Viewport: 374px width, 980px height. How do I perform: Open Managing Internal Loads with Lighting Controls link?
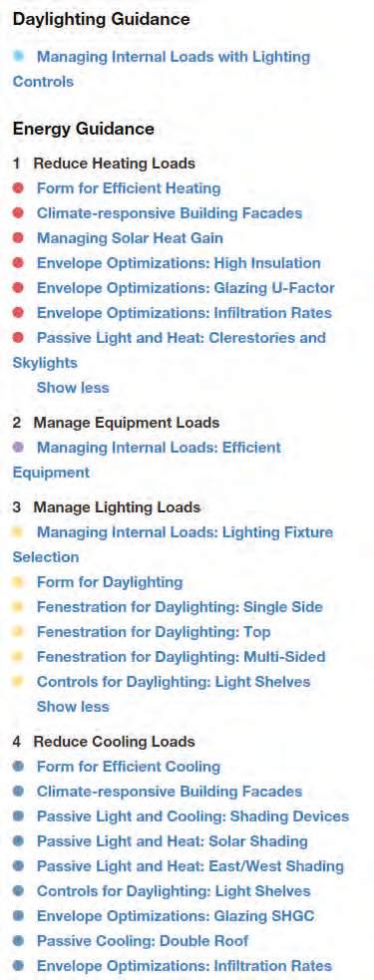[x=161, y=69]
